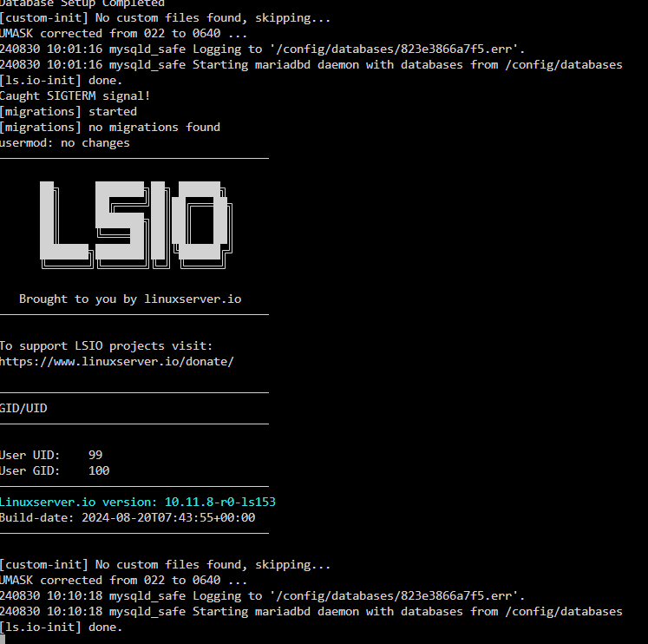Click the '[migrations] started' line
The height and width of the screenshot is (644, 648).
pos(69,112)
